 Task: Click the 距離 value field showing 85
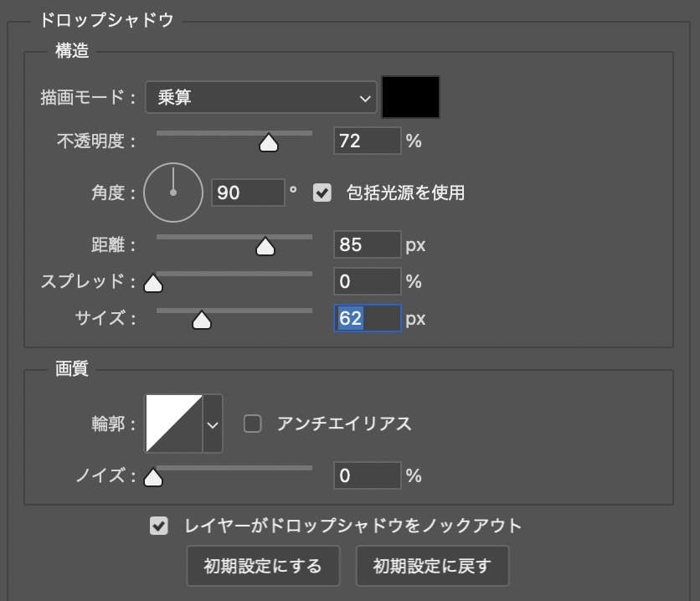pos(367,245)
